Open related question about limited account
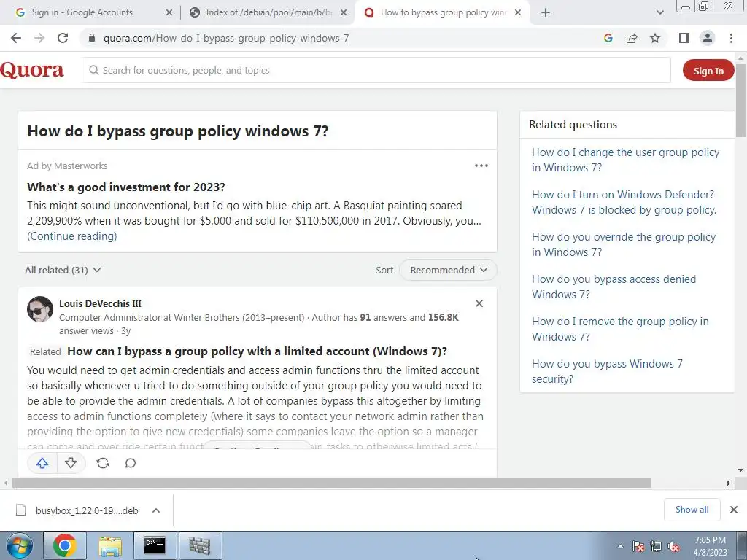Image resolution: width=747 pixels, height=560 pixels. tap(258, 351)
